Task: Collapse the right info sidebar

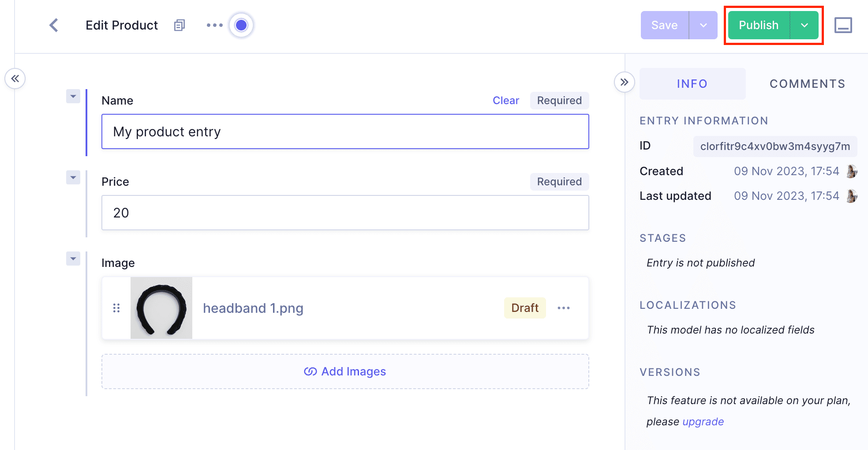Action: point(624,82)
